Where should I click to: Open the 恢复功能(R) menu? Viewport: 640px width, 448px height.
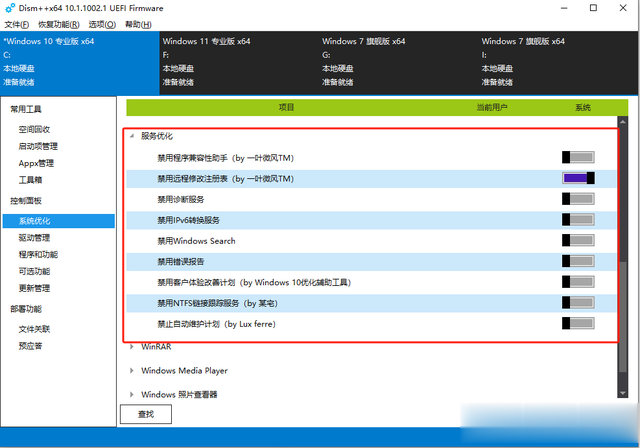click(59, 24)
